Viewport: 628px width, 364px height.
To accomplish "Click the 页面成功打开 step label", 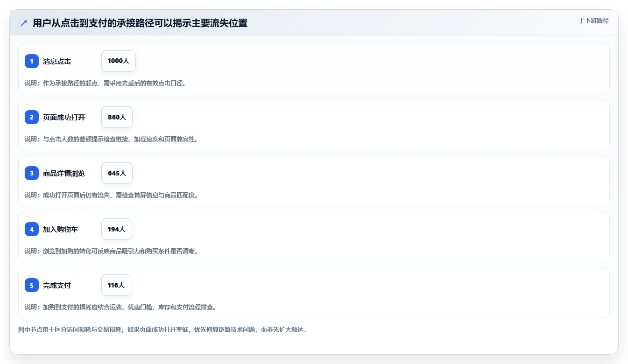I will click(x=64, y=117).
